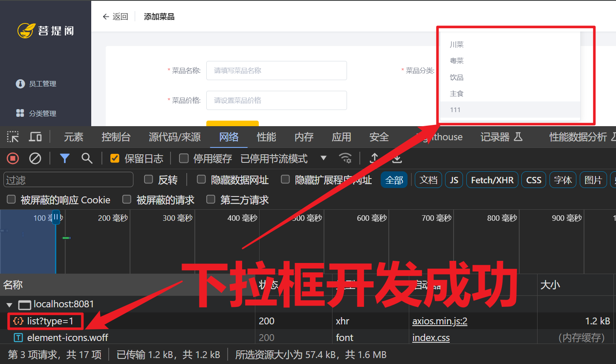Select element-icons.woff request row
The width and height of the screenshot is (616, 364).
(308, 338)
